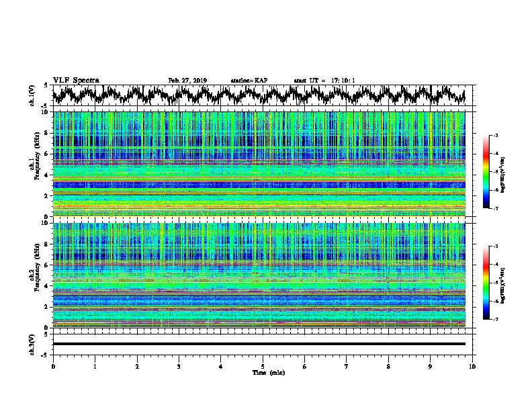The height and width of the screenshot is (411, 532).
Task: Click time axis tick label "4"
Action: click(221, 367)
